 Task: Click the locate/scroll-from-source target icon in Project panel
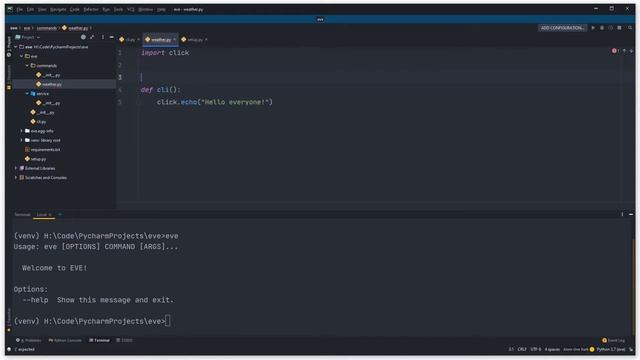click(83, 37)
